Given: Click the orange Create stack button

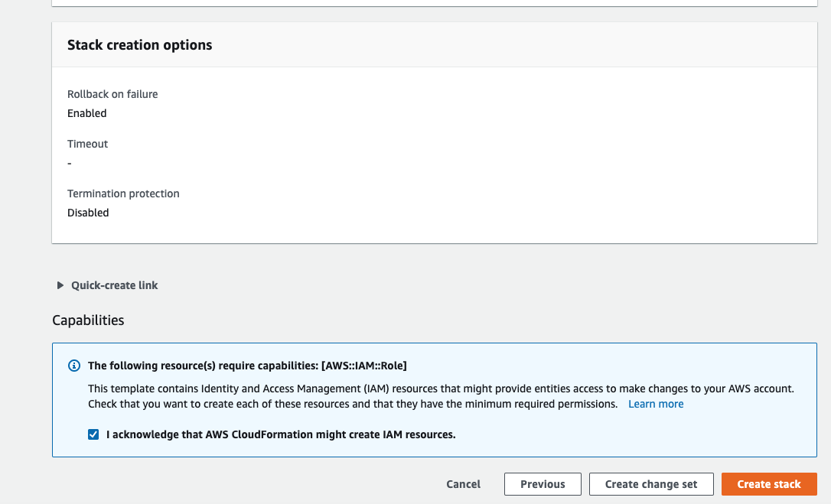Looking at the screenshot, I should click(x=769, y=484).
